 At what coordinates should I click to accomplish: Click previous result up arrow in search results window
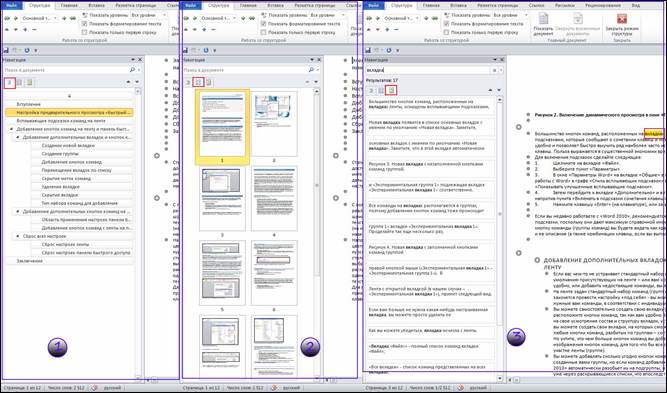click(490, 90)
